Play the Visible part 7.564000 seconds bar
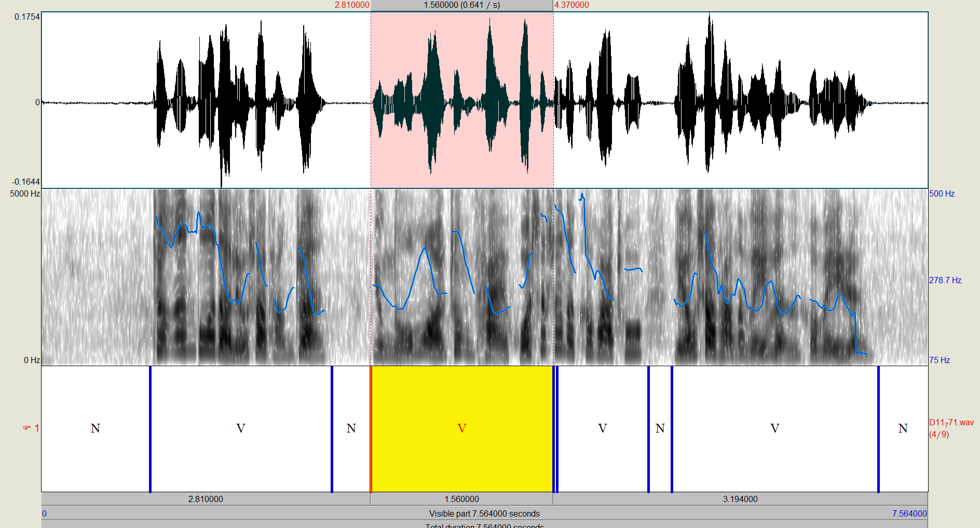This screenshot has height=528, width=980. point(484,513)
